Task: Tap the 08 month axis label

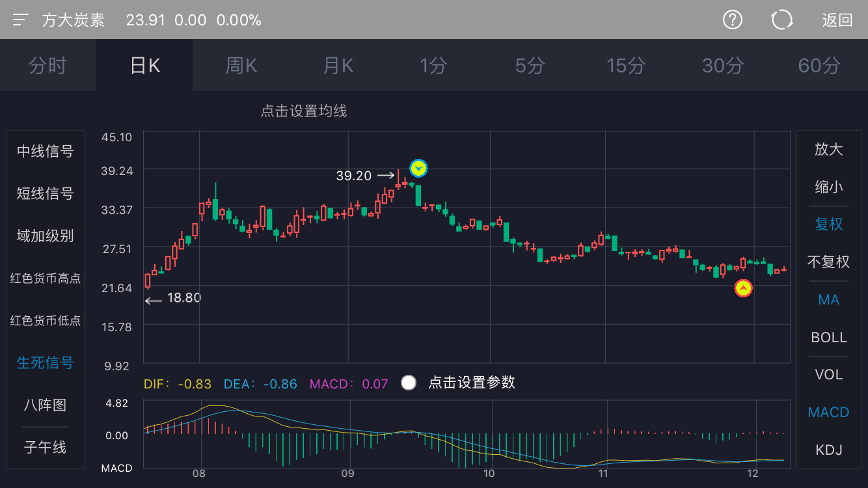Action: (198, 474)
